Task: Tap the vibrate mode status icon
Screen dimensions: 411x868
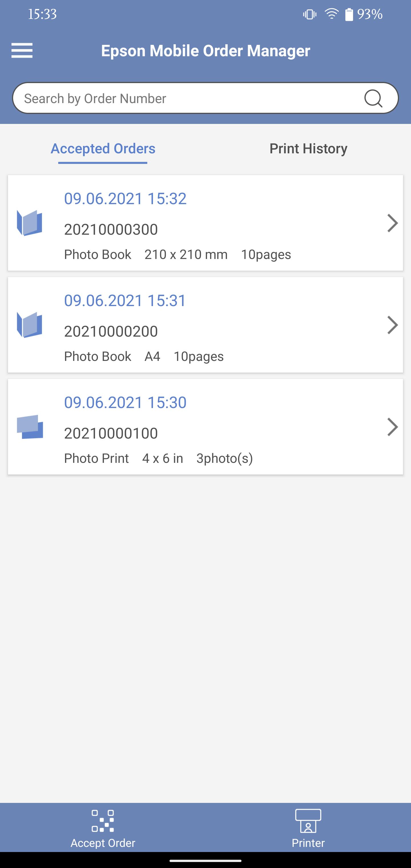Action: tap(310, 14)
